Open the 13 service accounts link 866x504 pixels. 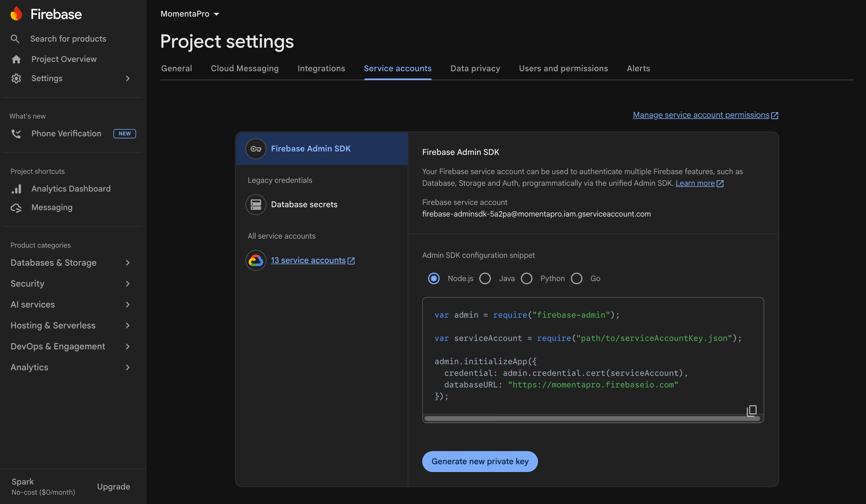pyautogui.click(x=308, y=260)
